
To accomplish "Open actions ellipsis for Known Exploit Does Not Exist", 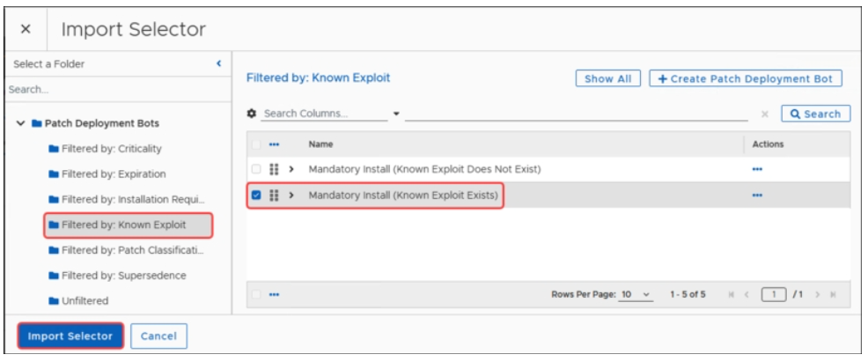I will coord(757,168).
